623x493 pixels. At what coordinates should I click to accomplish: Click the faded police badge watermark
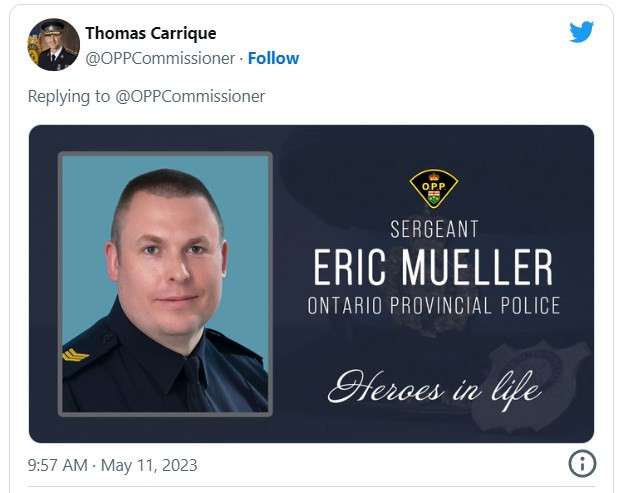tap(530, 387)
